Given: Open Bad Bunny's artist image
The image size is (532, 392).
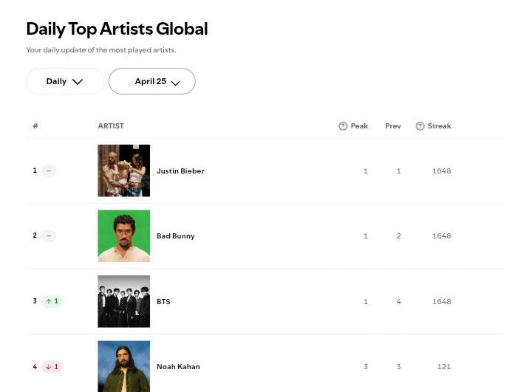Looking at the screenshot, I should point(123,236).
